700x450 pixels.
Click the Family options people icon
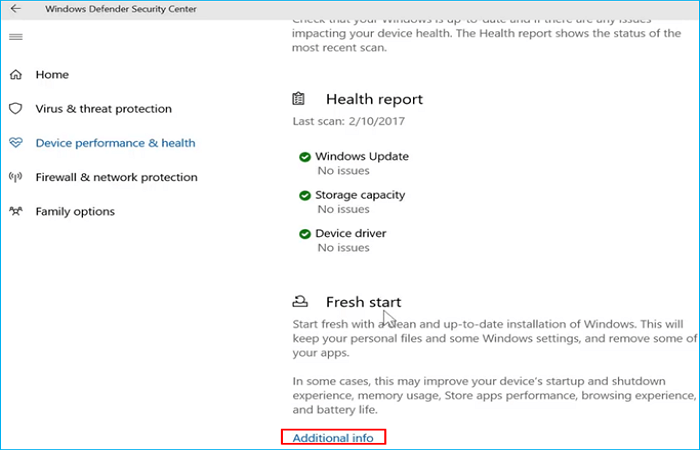point(15,211)
